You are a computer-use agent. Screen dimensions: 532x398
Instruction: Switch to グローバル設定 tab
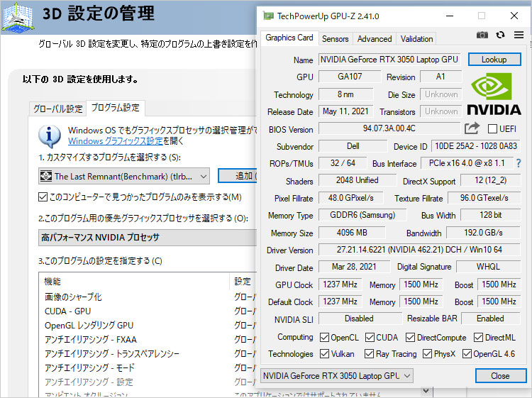[57, 109]
